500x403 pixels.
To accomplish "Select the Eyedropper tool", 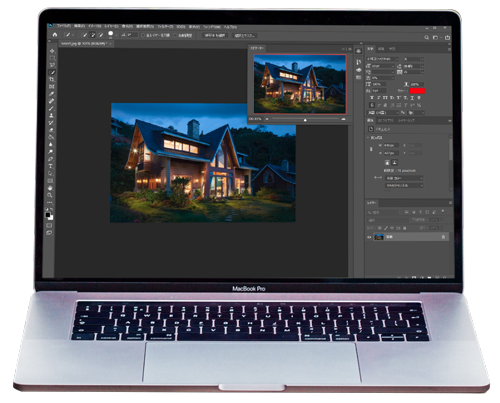I will click(x=52, y=94).
